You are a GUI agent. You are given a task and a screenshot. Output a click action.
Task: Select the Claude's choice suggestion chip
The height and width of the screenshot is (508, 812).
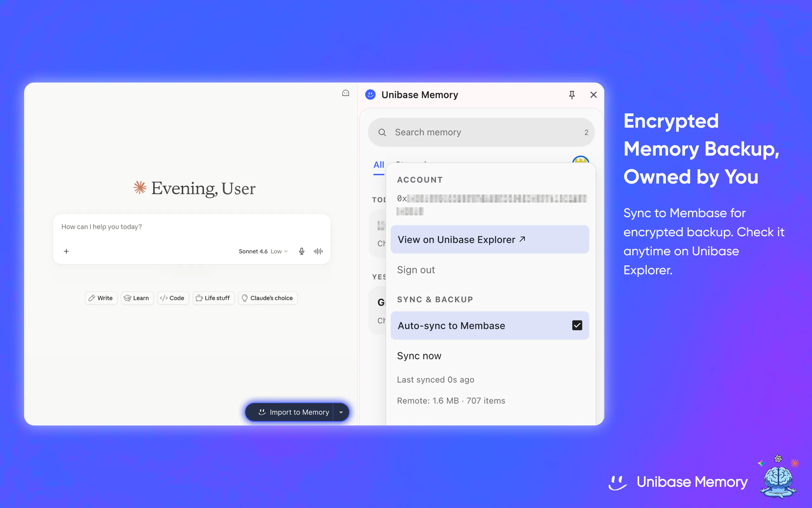click(267, 298)
